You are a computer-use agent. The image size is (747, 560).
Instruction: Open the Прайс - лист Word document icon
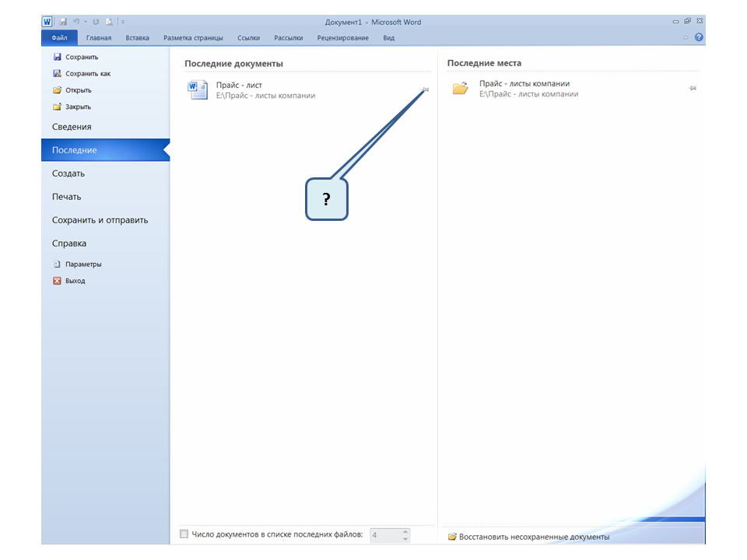pyautogui.click(x=198, y=90)
